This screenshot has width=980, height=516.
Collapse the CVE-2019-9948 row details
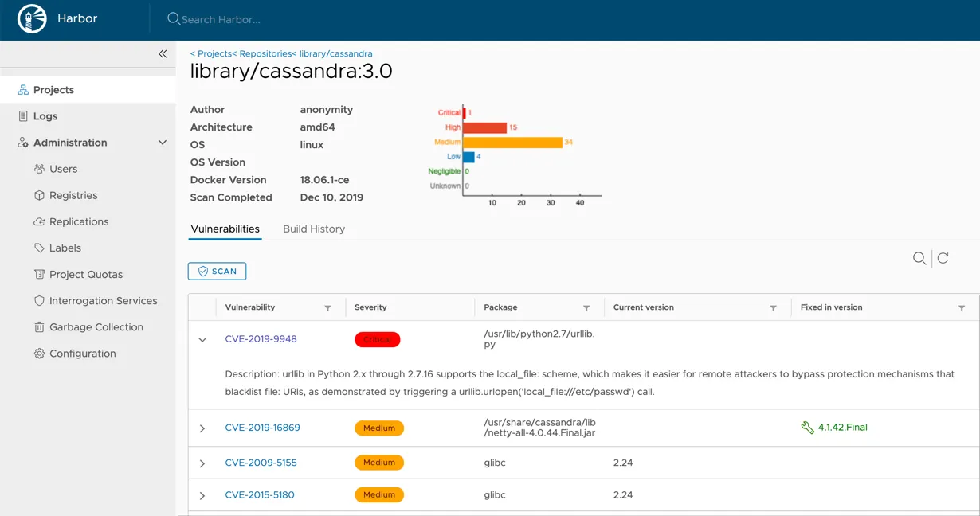(x=202, y=339)
